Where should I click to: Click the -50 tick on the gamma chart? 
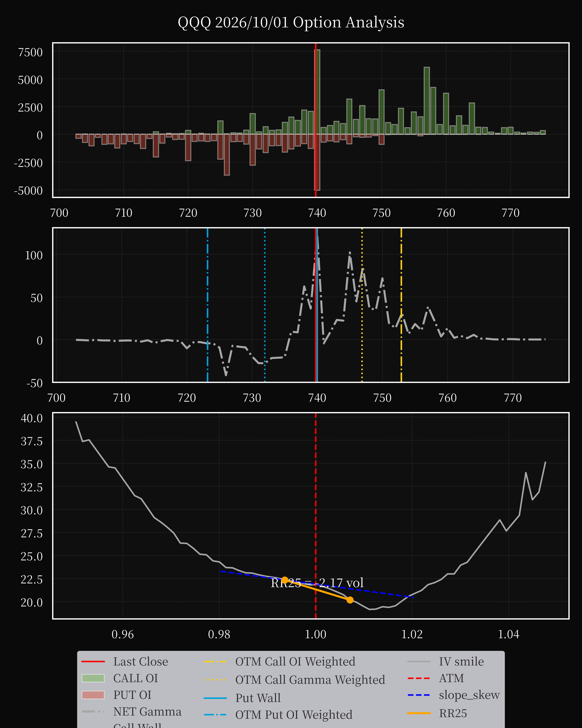35,383
